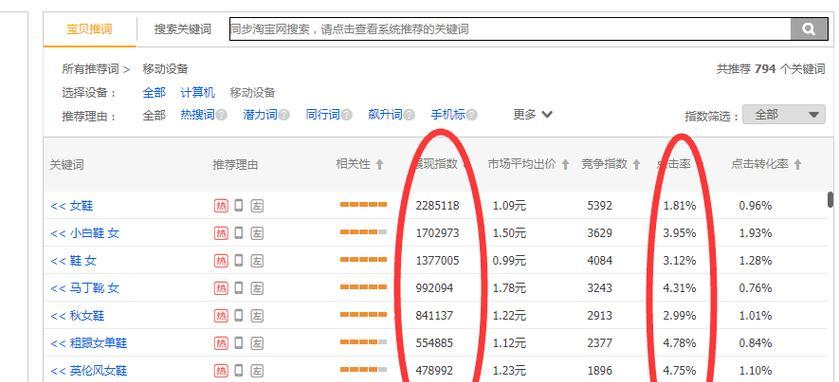Switch to the 宝贝推词 tab
The image size is (839, 382).
pos(89,29)
